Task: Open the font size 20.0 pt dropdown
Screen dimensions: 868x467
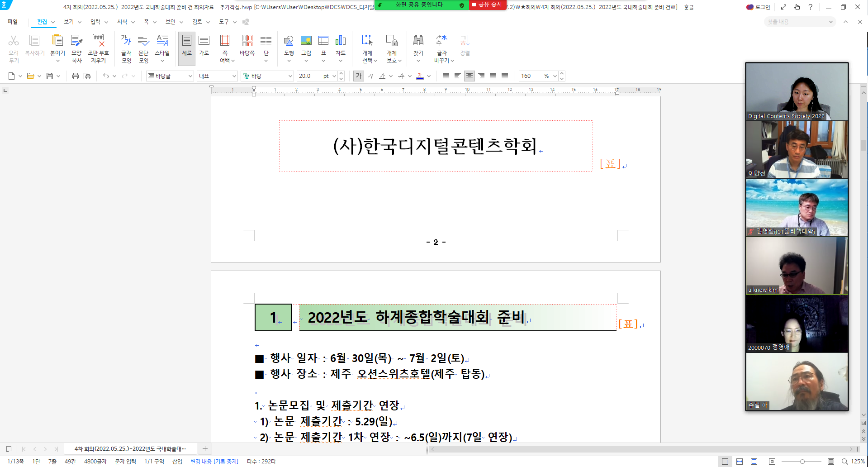Action: tap(334, 76)
